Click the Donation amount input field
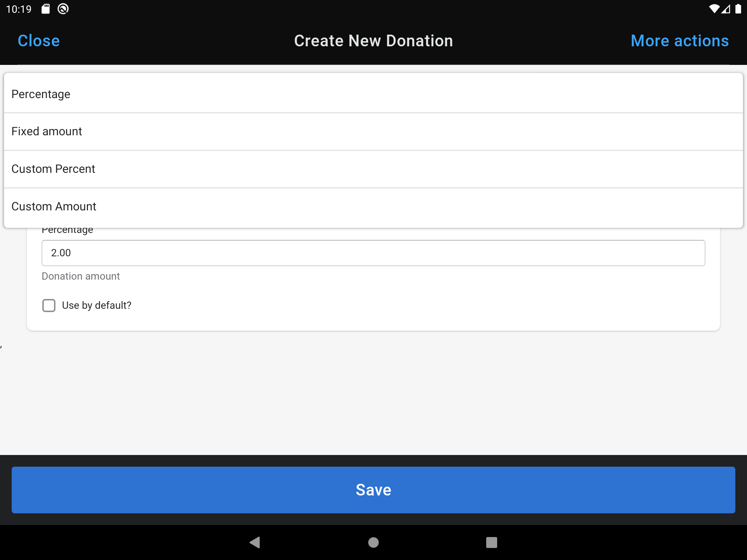The height and width of the screenshot is (560, 747). 373,253
